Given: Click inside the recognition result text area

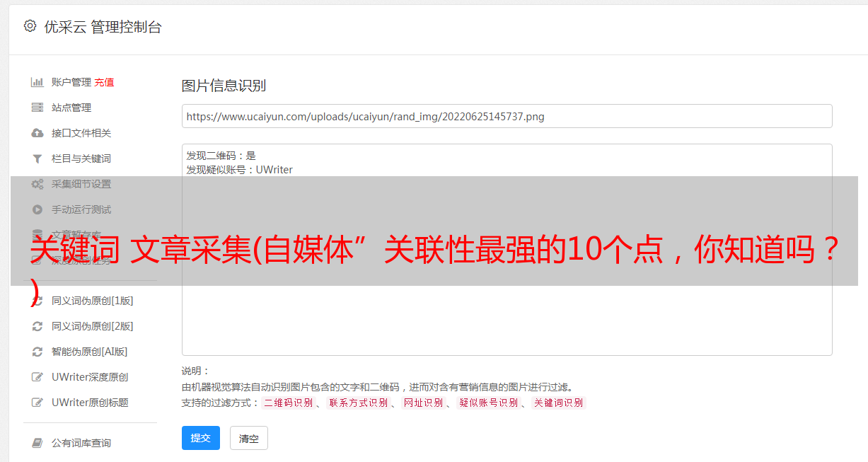Looking at the screenshot, I should (507, 249).
